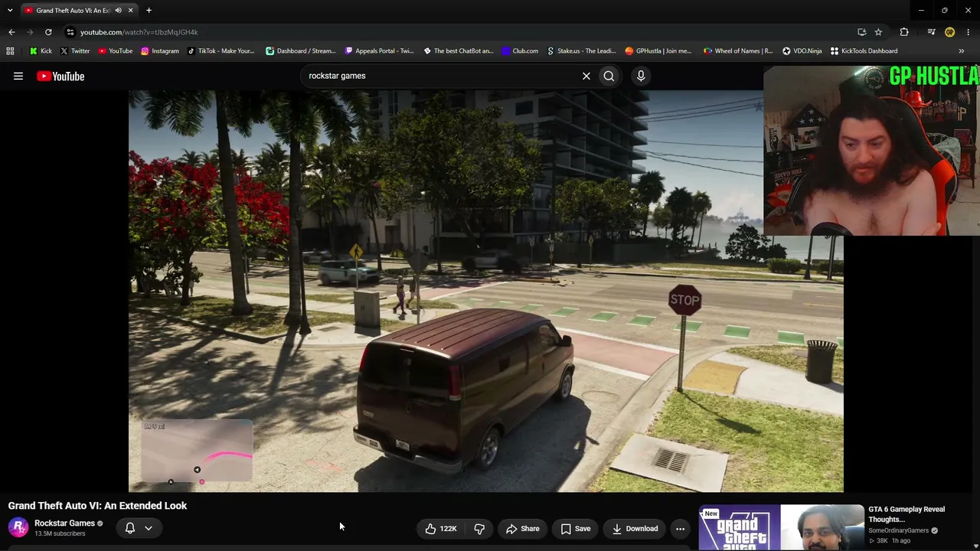Click the GTA VI video player

coord(486,291)
